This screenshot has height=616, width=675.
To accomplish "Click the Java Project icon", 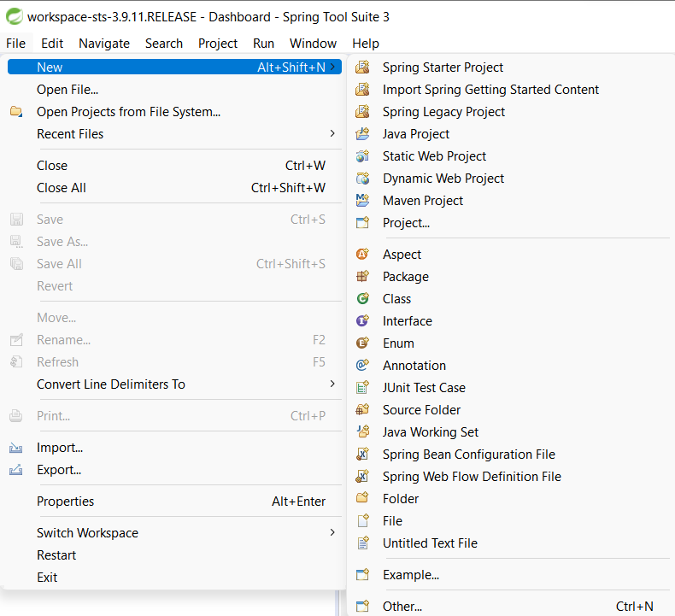I will click(362, 134).
